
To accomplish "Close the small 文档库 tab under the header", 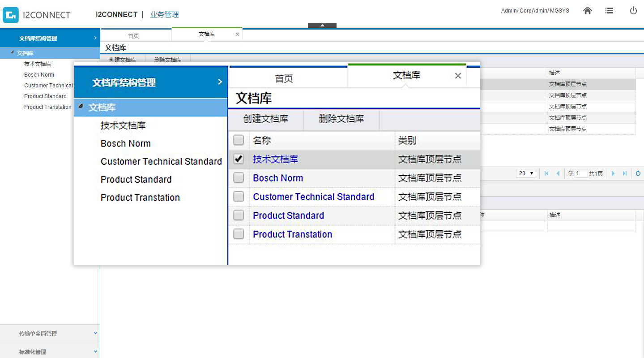I will click(x=237, y=34).
